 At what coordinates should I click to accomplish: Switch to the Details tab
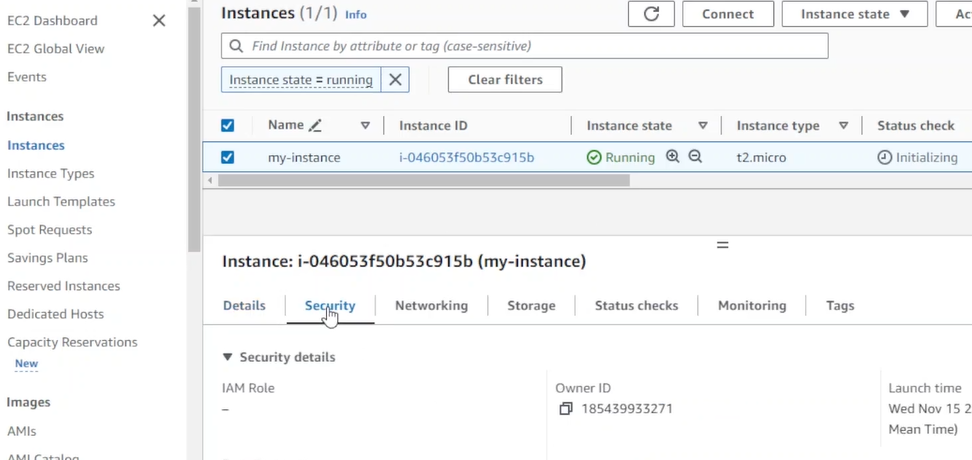click(x=244, y=306)
